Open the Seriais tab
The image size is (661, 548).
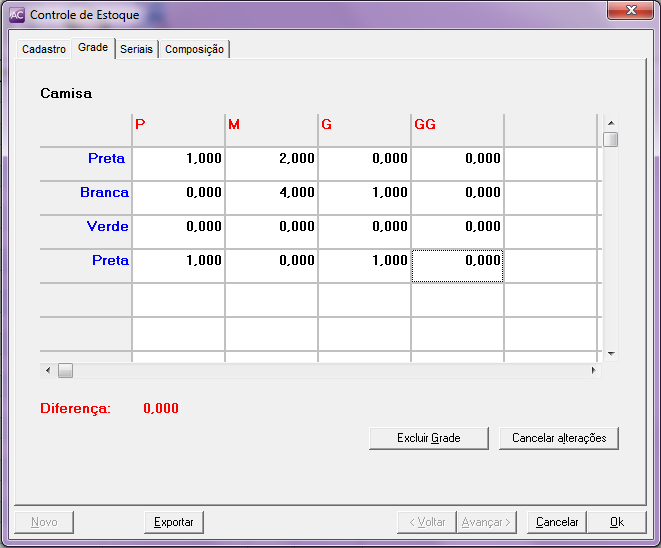tap(136, 49)
